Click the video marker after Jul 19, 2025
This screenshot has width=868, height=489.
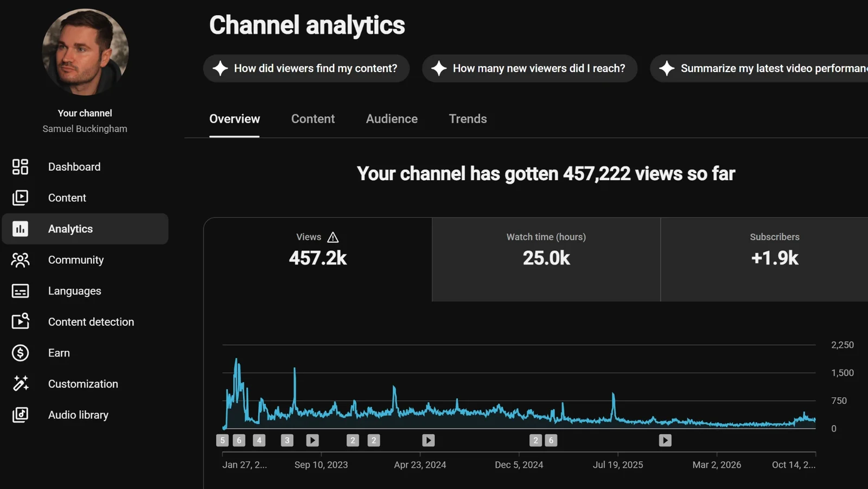click(665, 440)
